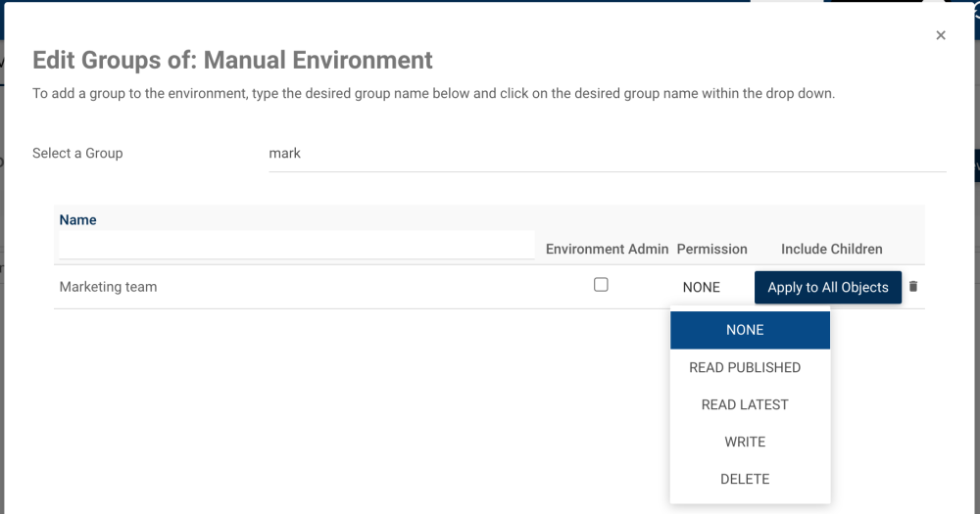The height and width of the screenshot is (514, 980).
Task: Click the Environment Admin column header
Action: coord(607,249)
